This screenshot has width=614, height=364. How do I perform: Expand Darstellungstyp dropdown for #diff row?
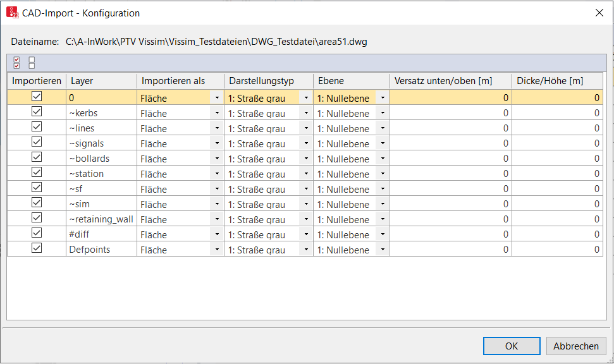click(306, 234)
